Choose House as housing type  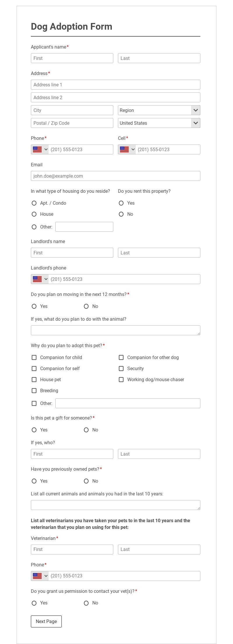pos(34,214)
